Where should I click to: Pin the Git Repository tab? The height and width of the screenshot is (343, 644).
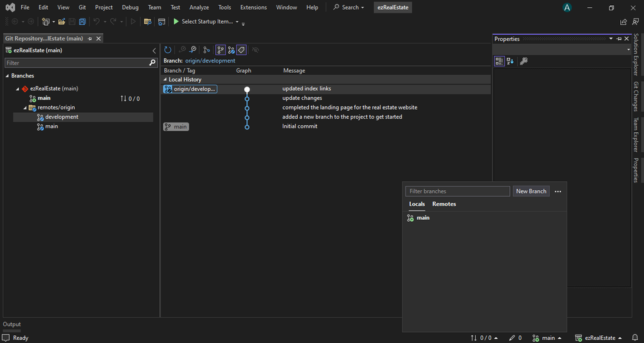(90, 39)
